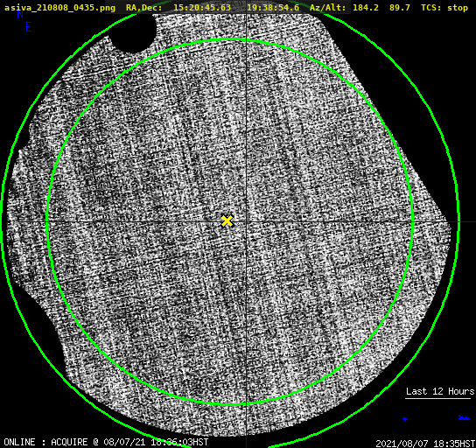This screenshot has height=448, width=476.
Task: Click the 2021/08/07 18:35HST timestamp
Action: pos(425,444)
